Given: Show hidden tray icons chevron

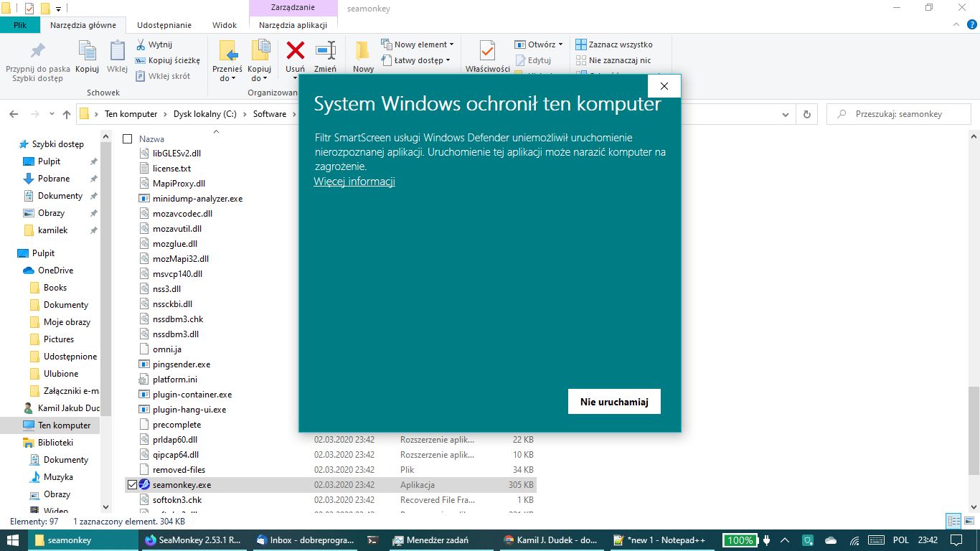Looking at the screenshot, I should pyautogui.click(x=785, y=540).
